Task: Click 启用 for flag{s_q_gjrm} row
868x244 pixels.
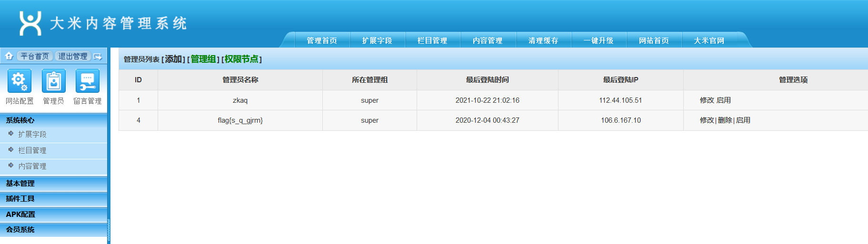Action: coord(743,120)
